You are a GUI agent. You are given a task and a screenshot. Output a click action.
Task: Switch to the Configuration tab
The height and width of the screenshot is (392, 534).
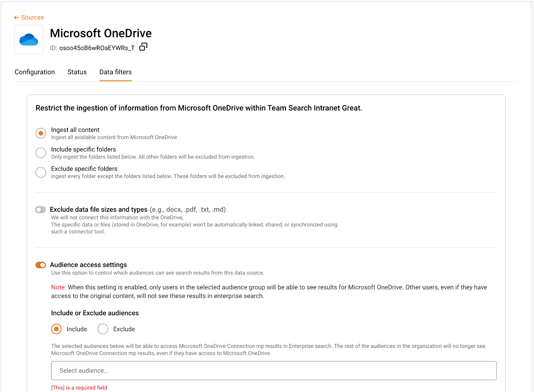(x=35, y=72)
